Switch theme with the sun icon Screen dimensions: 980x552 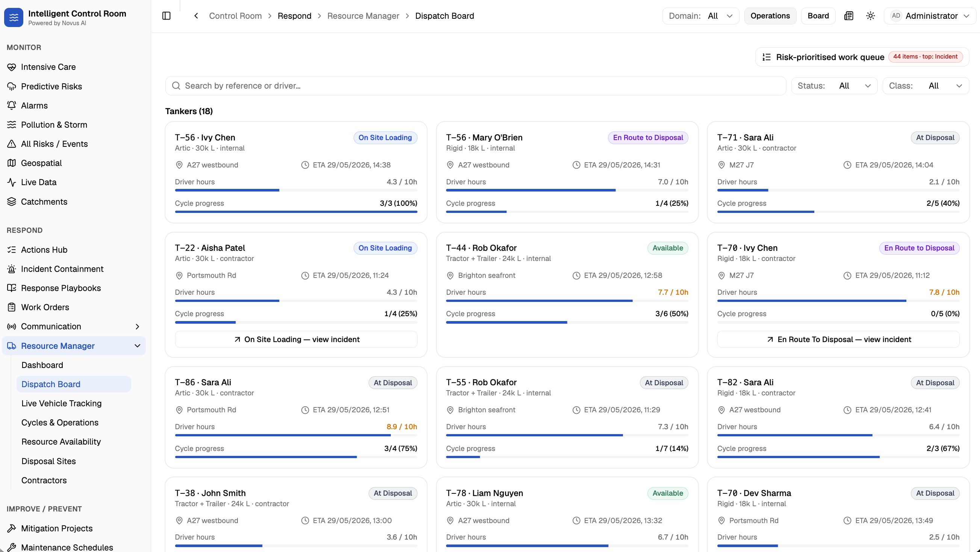870,16
